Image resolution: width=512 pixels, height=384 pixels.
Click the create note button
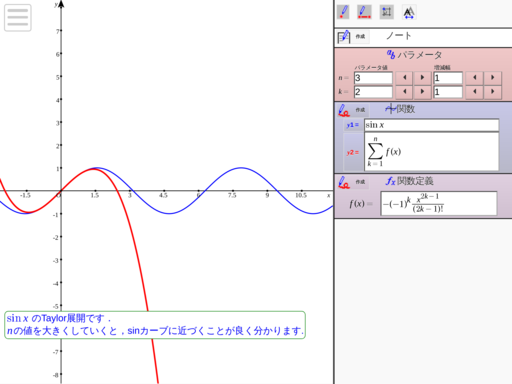pos(353,37)
